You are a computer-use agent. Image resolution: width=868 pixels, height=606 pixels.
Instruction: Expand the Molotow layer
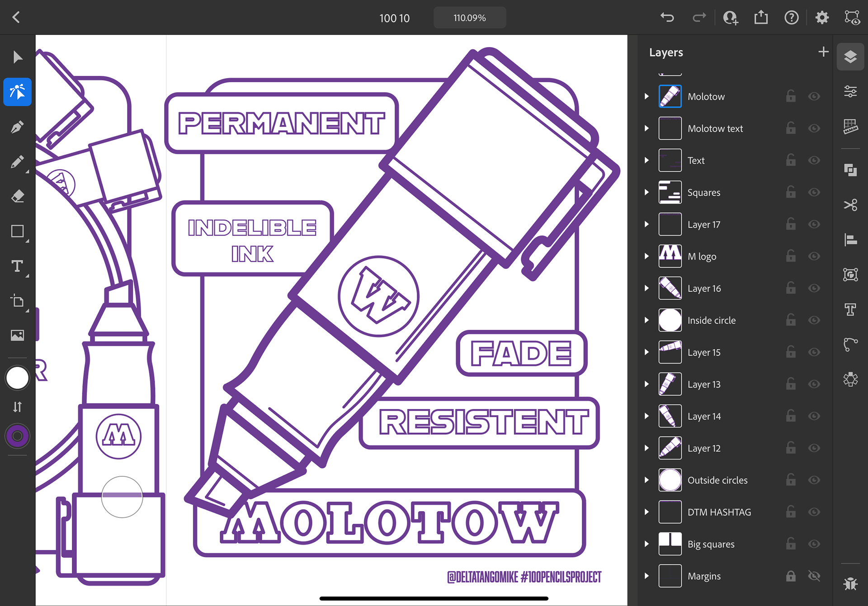[647, 96]
